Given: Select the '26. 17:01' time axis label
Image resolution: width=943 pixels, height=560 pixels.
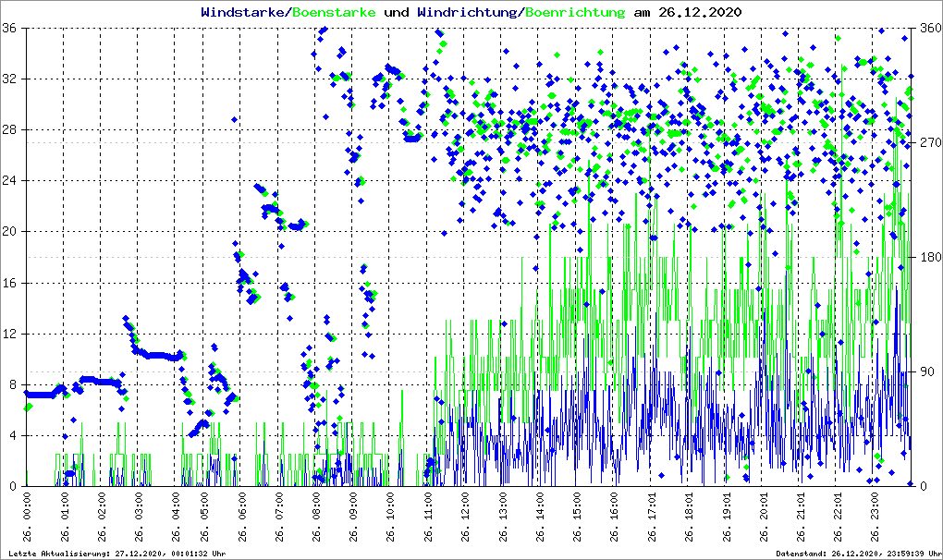Looking at the screenshot, I should coord(652,520).
